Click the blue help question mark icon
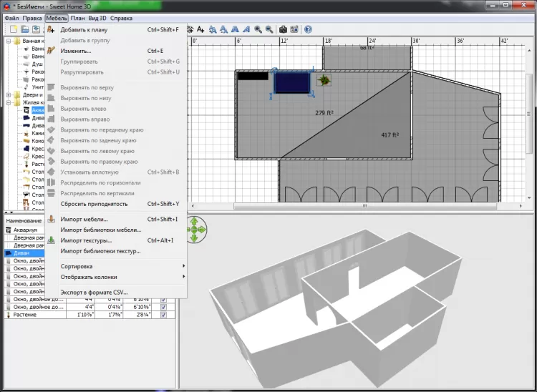 [308, 29]
